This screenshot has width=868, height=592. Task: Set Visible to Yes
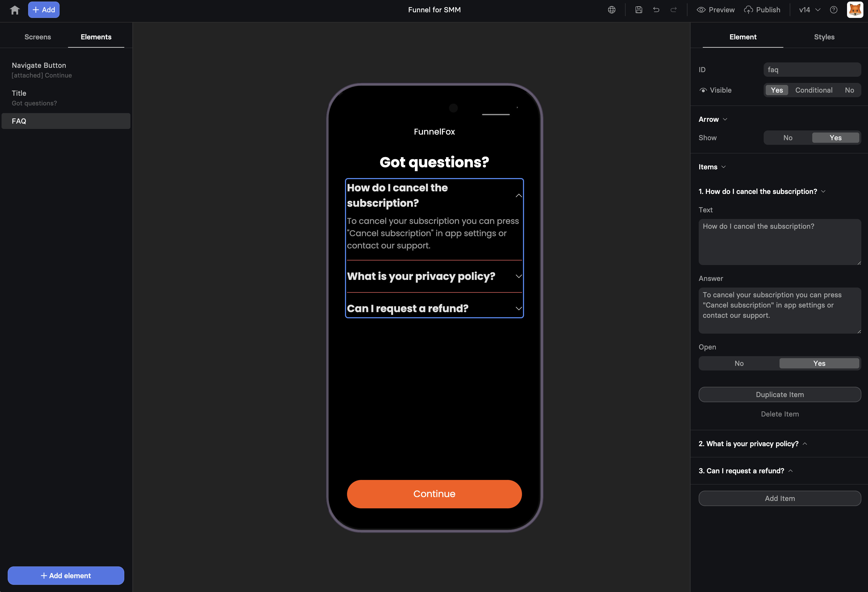777,90
